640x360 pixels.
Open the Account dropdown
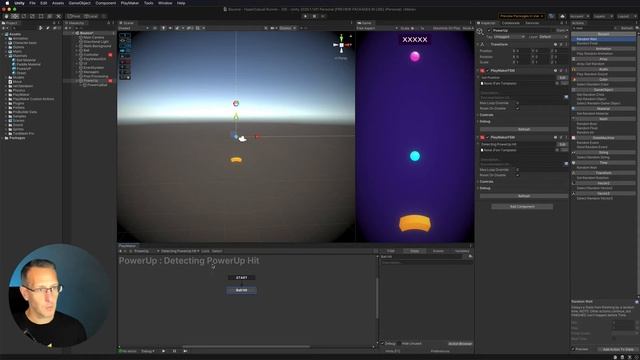click(x=580, y=16)
